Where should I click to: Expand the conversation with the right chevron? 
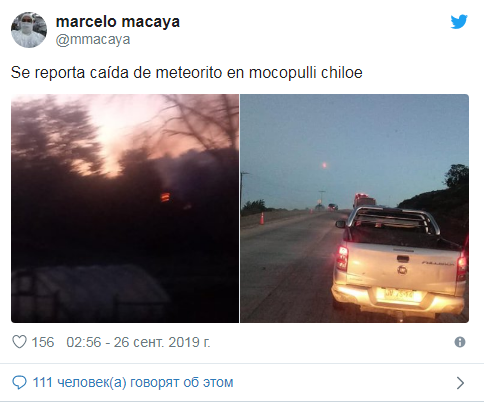(x=460, y=383)
